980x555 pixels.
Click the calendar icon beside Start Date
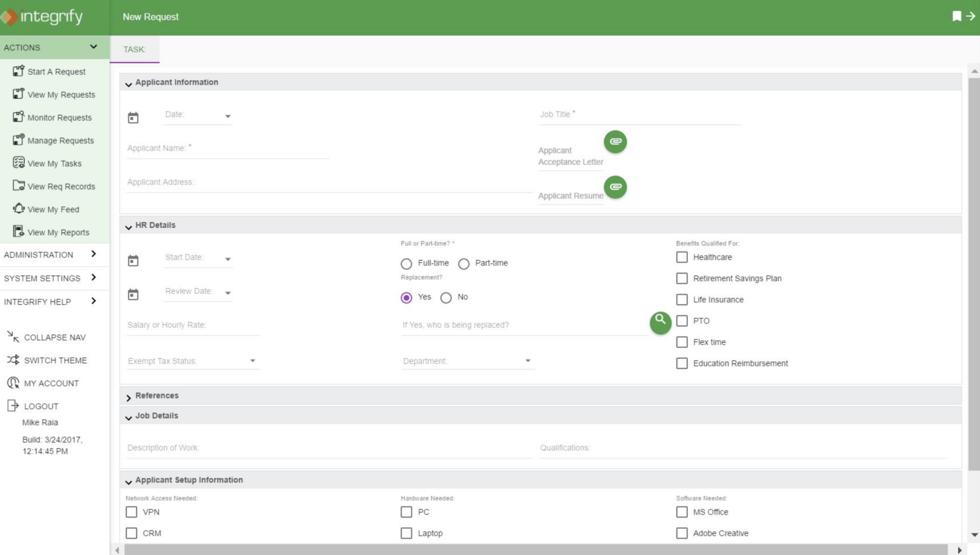pos(134,260)
